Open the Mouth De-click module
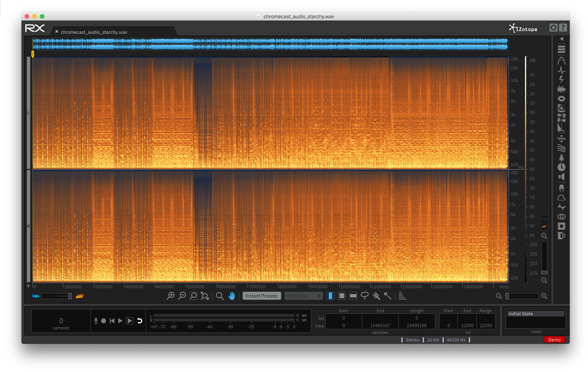The width and height of the screenshot is (588, 372). coord(561,99)
